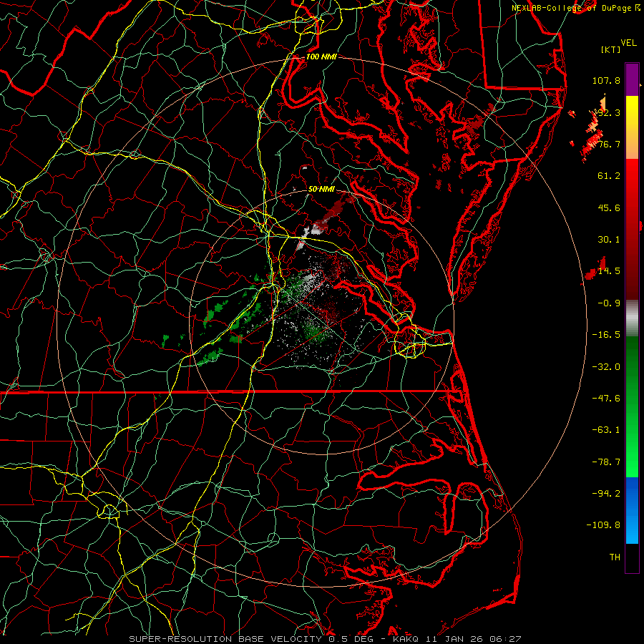Click the NEXLAB-College of DuPage watermark text

(571, 8)
